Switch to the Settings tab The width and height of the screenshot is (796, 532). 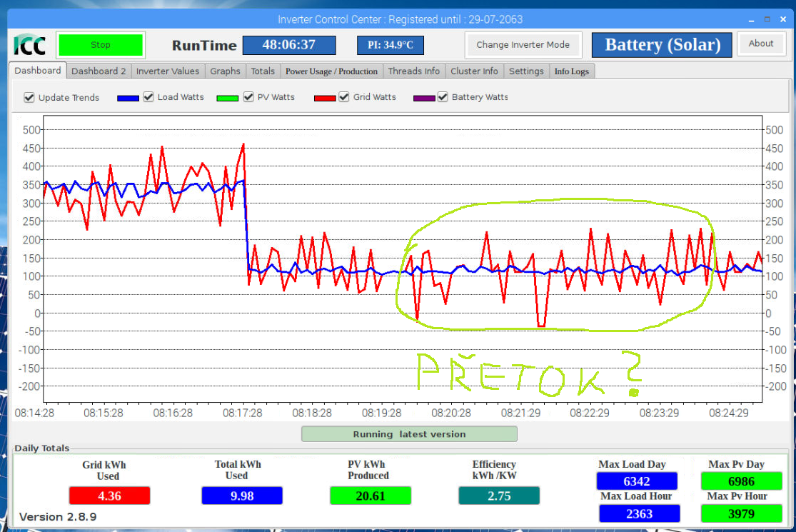coord(526,71)
